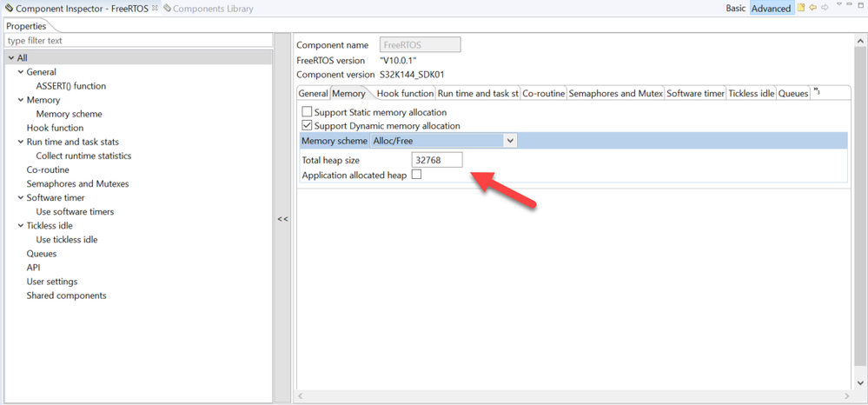Select ASSERT() function tree item
The image size is (868, 405).
pyautogui.click(x=71, y=86)
